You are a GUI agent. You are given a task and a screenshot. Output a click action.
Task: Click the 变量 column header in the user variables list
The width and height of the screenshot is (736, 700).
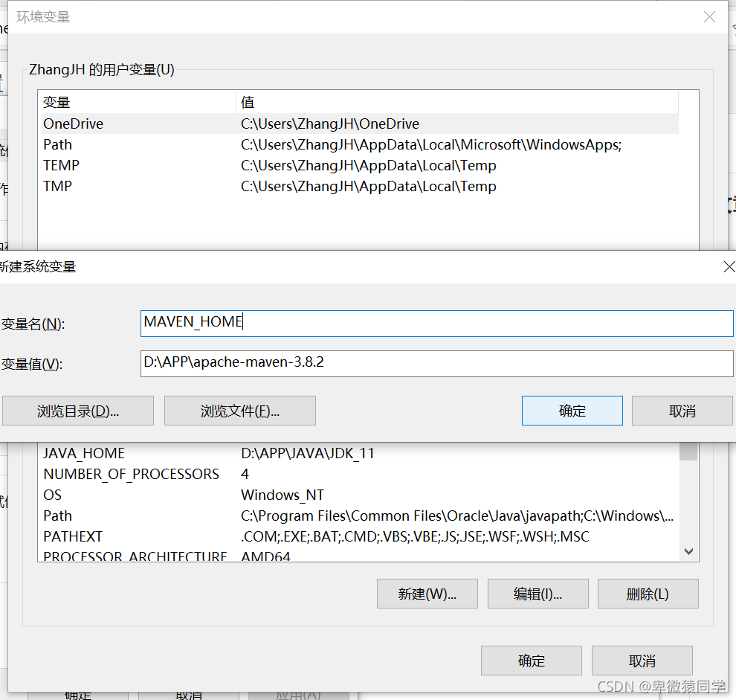pyautogui.click(x=138, y=102)
